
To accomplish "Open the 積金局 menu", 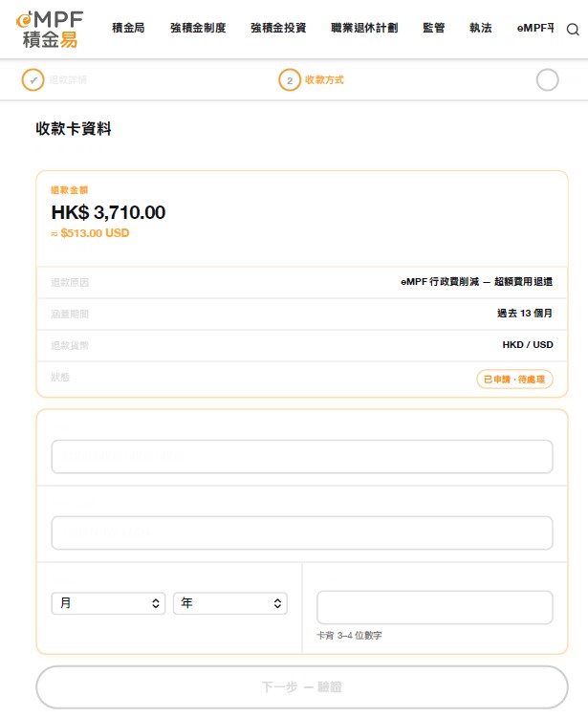I will [x=128, y=28].
